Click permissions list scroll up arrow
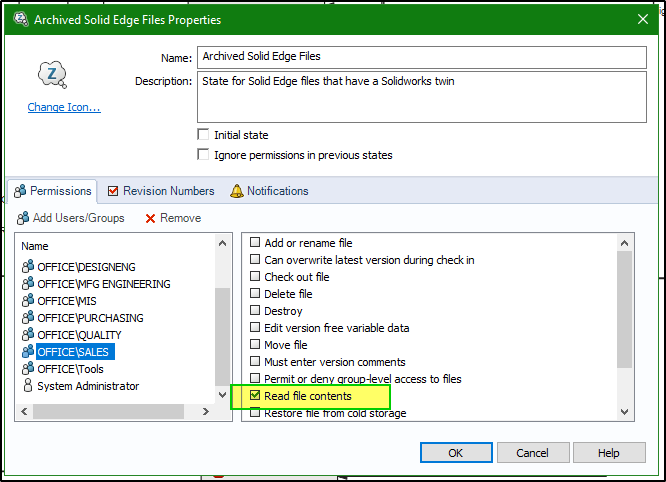Image resolution: width=666 pixels, height=482 pixels. click(624, 243)
